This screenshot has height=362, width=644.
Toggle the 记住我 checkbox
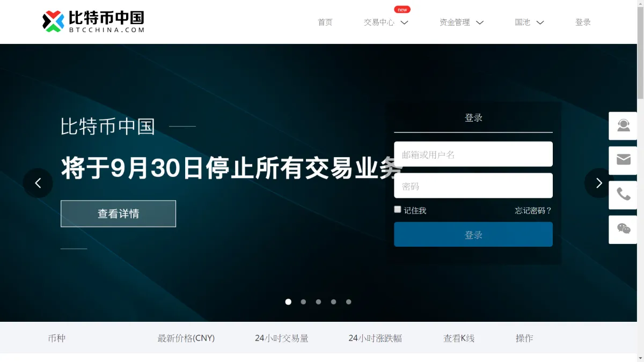pyautogui.click(x=398, y=210)
